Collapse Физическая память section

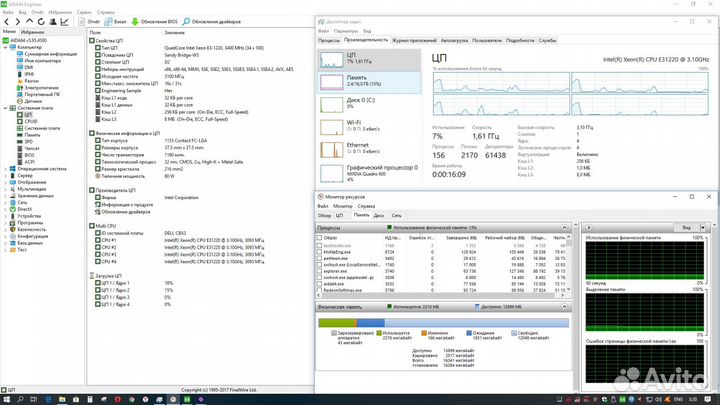coord(564,307)
